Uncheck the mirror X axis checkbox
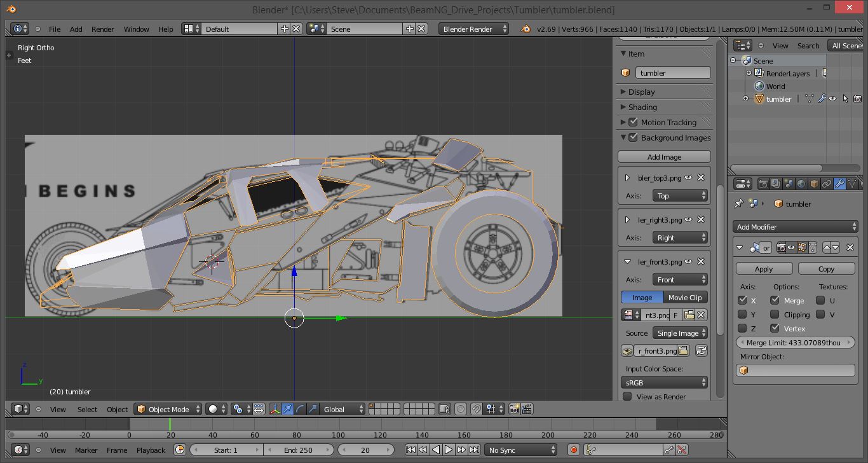868x463 pixels. tap(742, 300)
